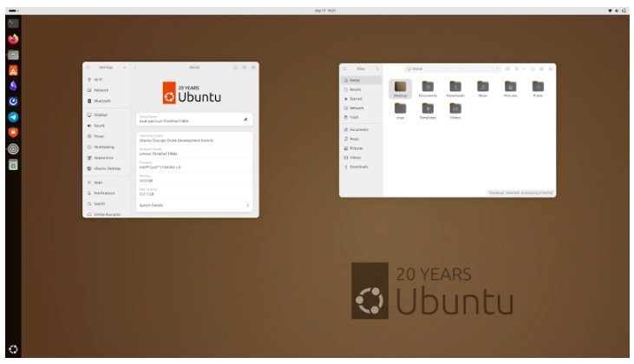Viewport: 634px width, 364px height.
Task: Open Firefox from the dock
Action: [13, 39]
